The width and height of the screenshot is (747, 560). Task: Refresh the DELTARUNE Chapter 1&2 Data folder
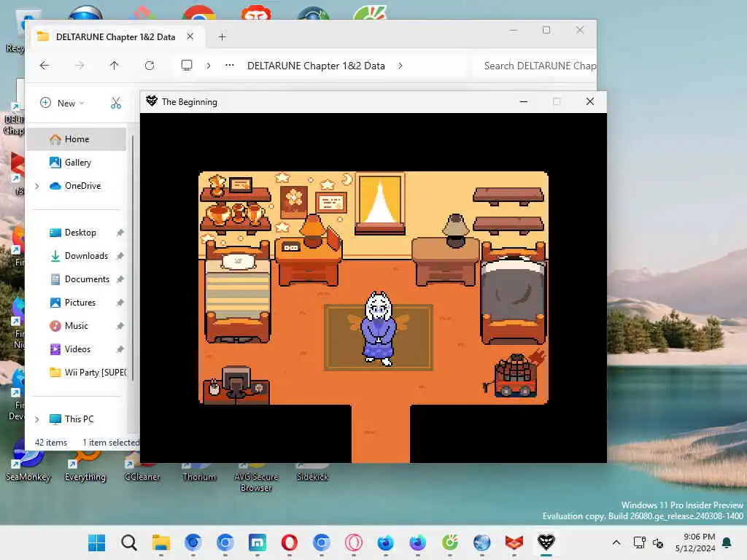[x=149, y=66]
